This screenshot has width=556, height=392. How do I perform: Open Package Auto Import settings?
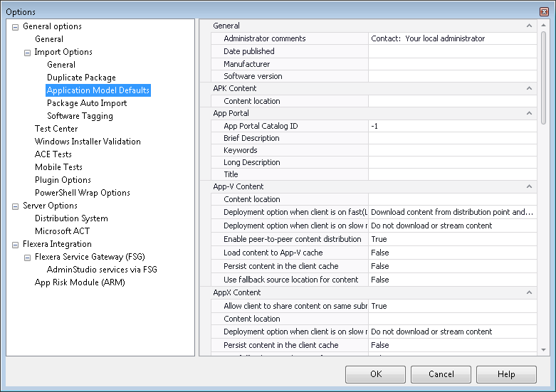click(87, 103)
